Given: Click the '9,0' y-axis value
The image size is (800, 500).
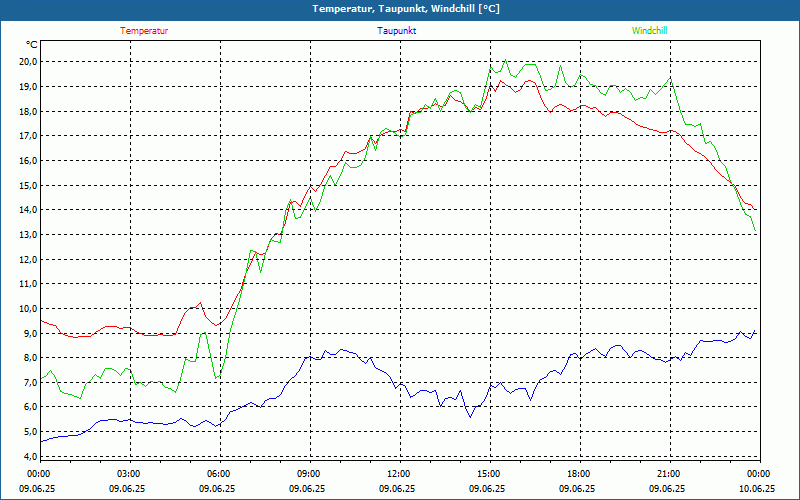Looking at the screenshot, I should point(30,333).
